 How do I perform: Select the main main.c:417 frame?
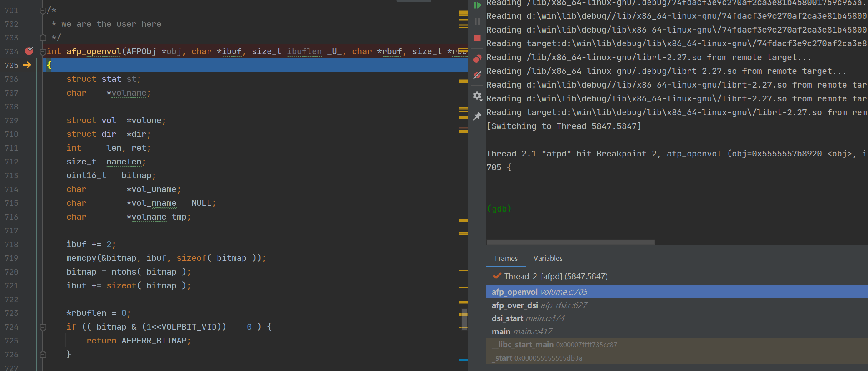(x=677, y=331)
